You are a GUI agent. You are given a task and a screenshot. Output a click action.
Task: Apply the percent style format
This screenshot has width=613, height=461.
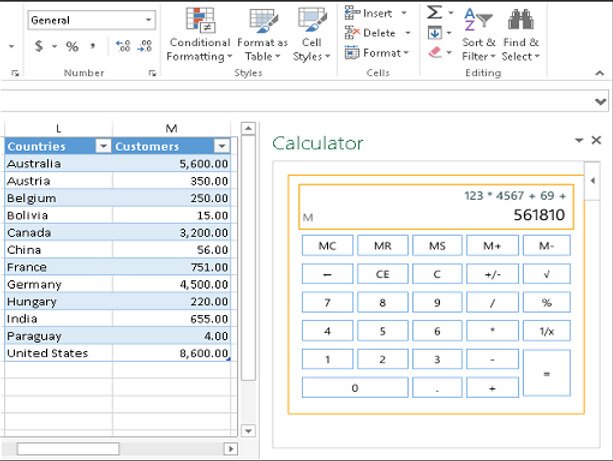click(x=72, y=46)
